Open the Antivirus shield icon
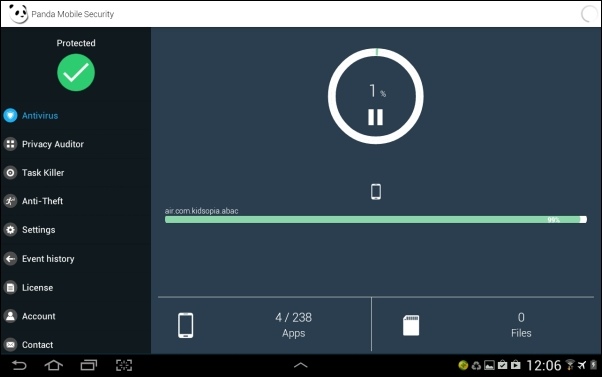Viewport: 602px width, 377px height. tap(10, 115)
